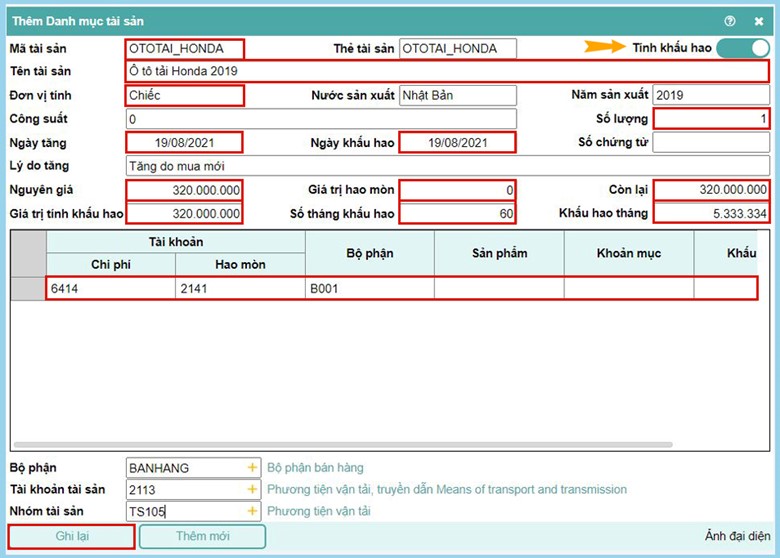780x558 pixels.
Task: Open Bộ phận lookup plus icon
Action: [252, 467]
